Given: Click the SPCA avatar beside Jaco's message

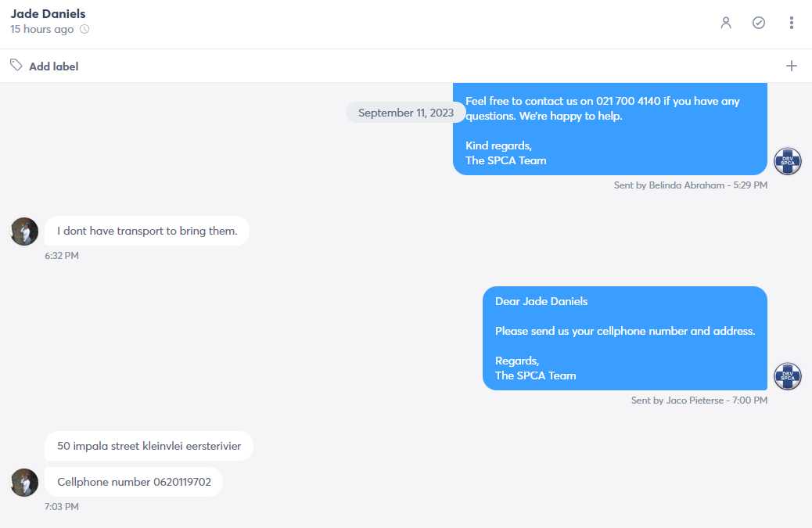Looking at the screenshot, I should [788, 376].
